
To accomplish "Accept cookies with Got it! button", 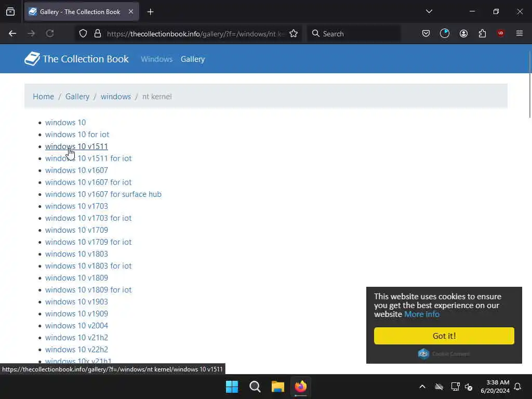I will click(444, 336).
